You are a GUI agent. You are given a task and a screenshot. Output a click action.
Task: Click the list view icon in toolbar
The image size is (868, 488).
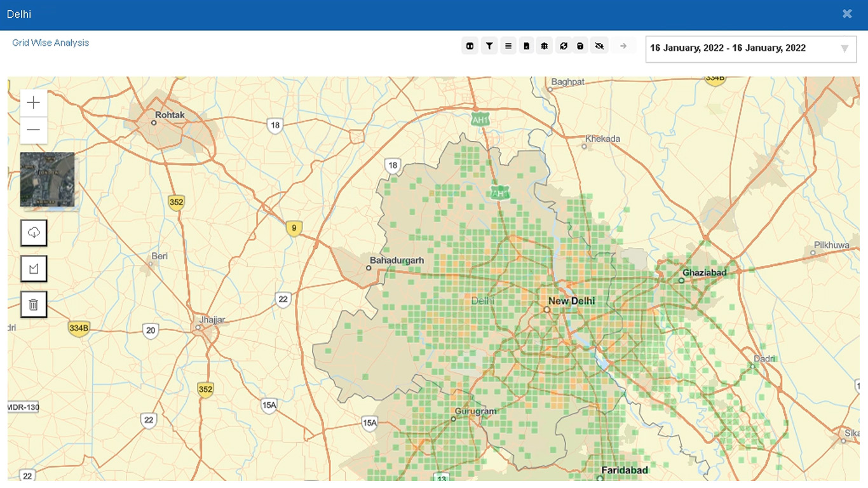click(x=508, y=46)
